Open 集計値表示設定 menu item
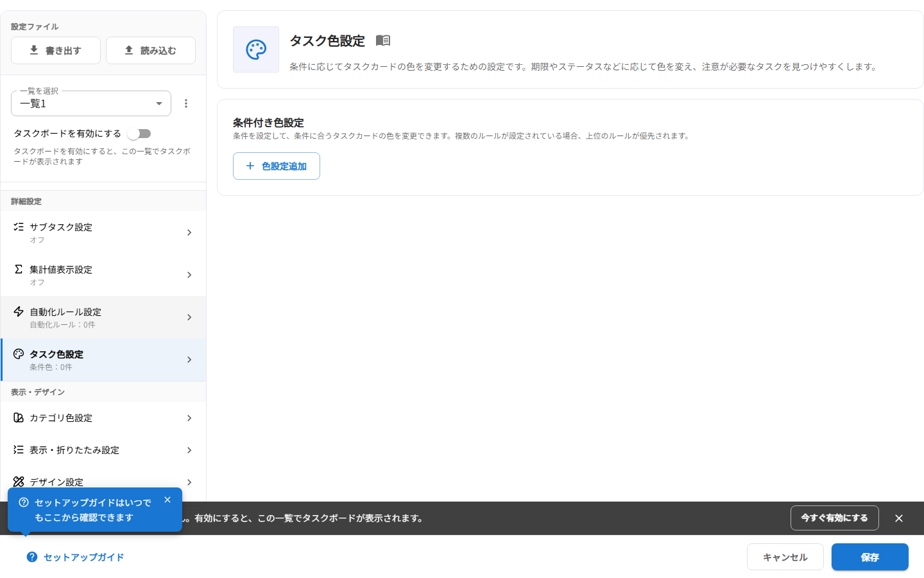924x578 pixels. click(x=103, y=275)
